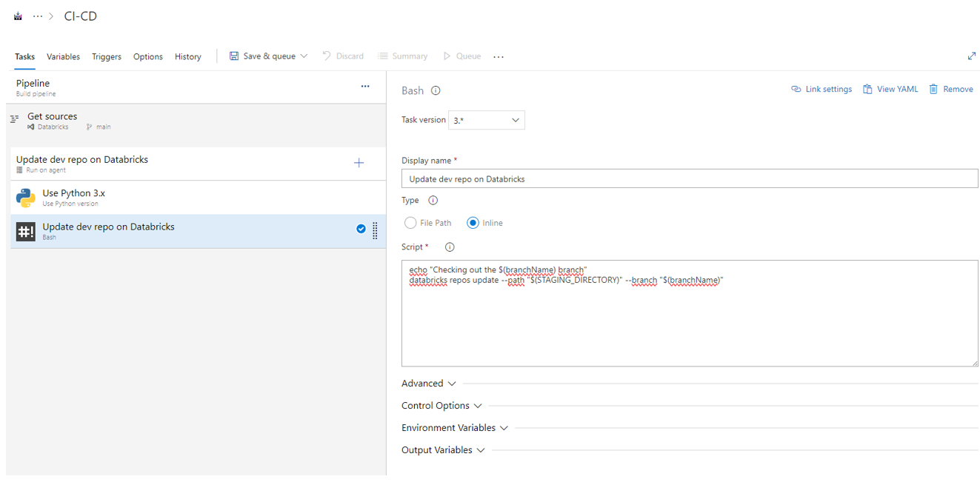Click the plus icon to add a task
Screen dimensions: 980x485
pyautogui.click(x=359, y=163)
